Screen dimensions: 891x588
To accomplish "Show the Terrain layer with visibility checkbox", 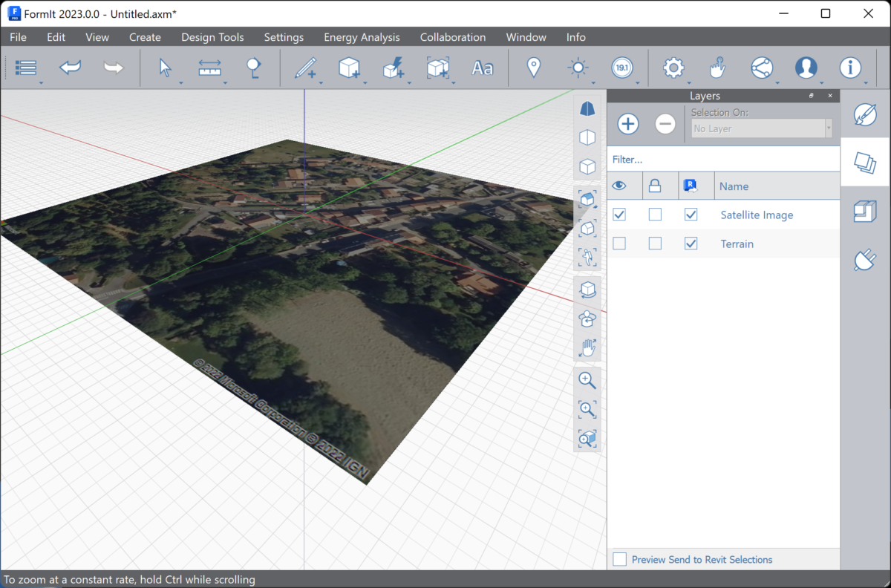I will coord(619,244).
